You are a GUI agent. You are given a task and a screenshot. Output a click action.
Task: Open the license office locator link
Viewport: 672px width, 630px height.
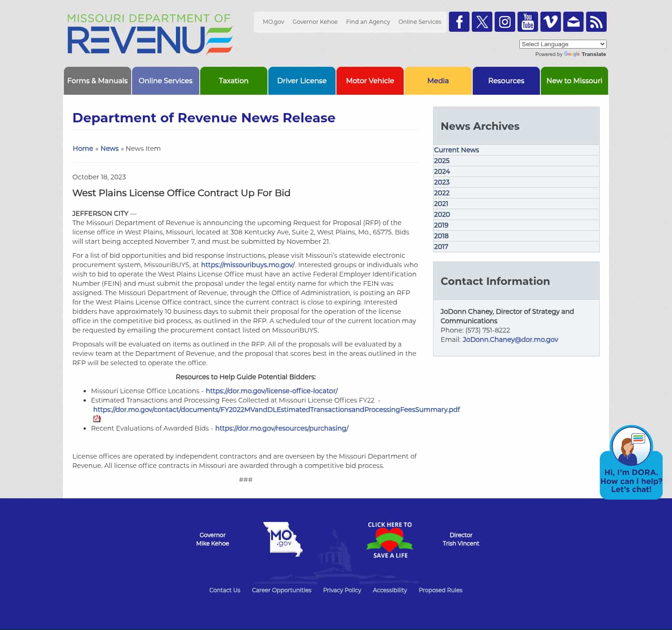click(271, 391)
